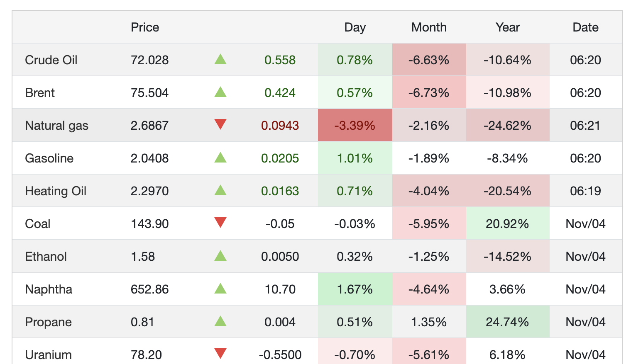Image resolution: width=631 pixels, height=364 pixels.
Task: Click the Uranium change value -0.5500
Action: pyautogui.click(x=280, y=355)
